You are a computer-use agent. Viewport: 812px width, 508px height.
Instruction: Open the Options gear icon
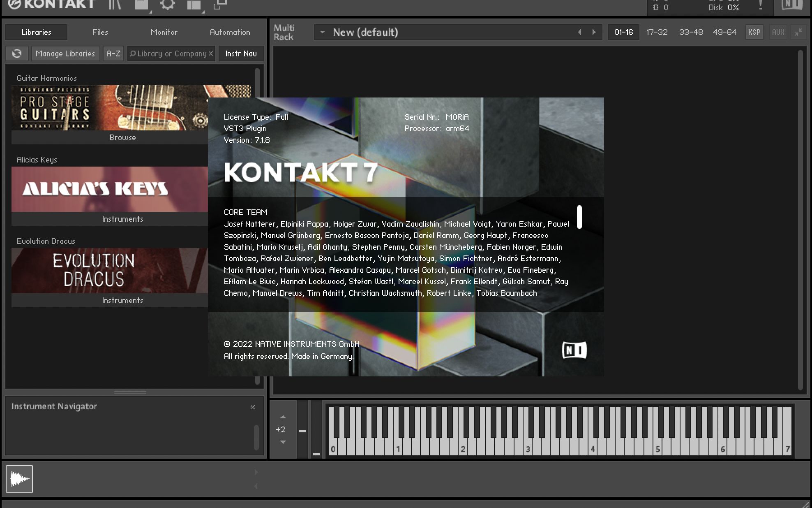(167, 5)
